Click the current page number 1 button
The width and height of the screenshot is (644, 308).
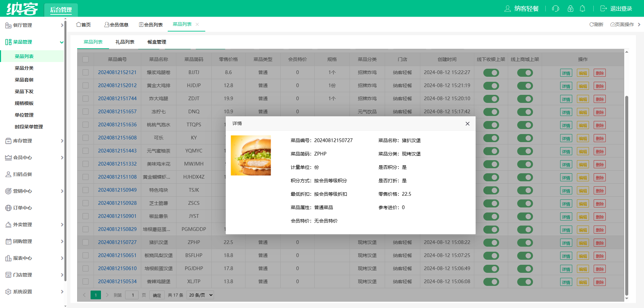pyautogui.click(x=96, y=295)
